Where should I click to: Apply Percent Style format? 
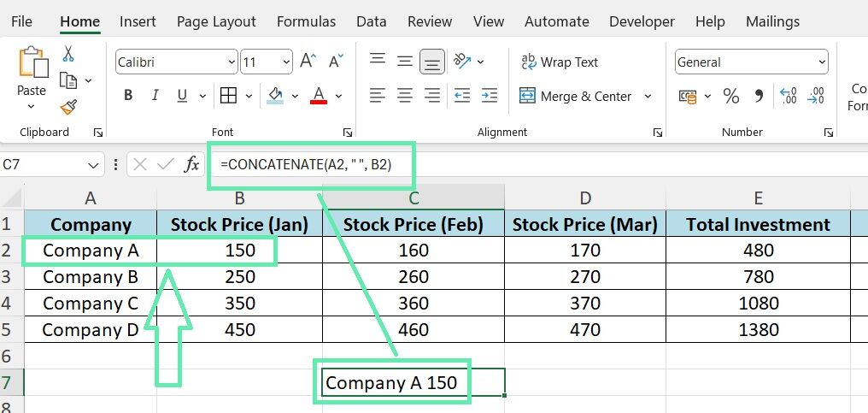click(x=730, y=96)
